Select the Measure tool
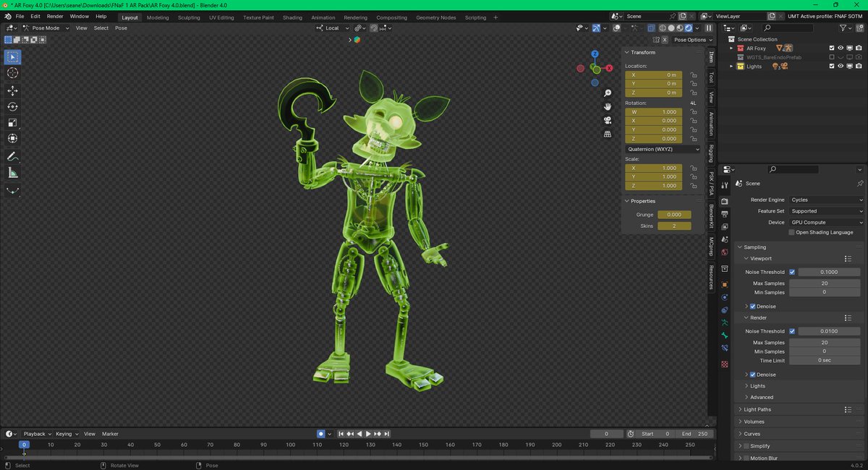The height and width of the screenshot is (470, 868). 13,173
